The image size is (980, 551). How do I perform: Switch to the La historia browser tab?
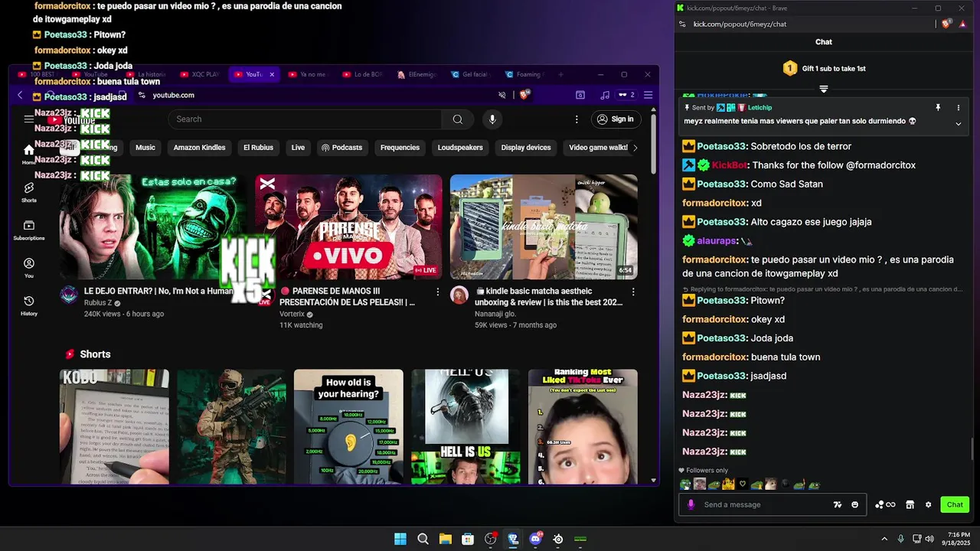coord(145,74)
